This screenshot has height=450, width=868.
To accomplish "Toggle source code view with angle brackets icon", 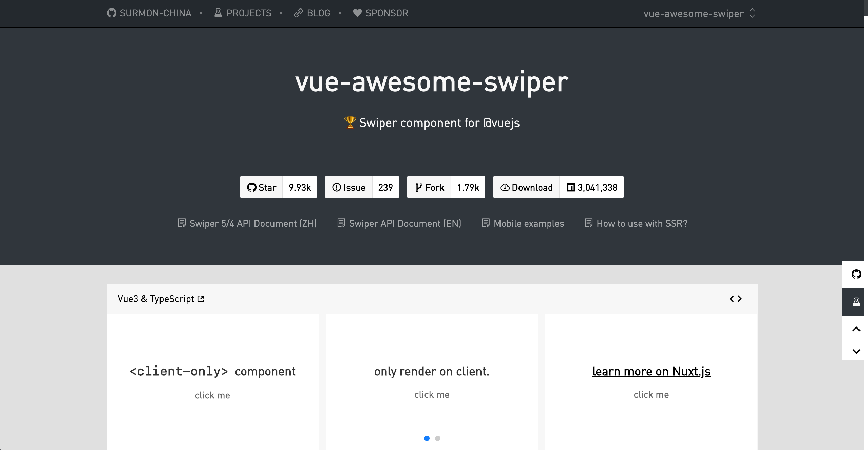I will [x=736, y=299].
